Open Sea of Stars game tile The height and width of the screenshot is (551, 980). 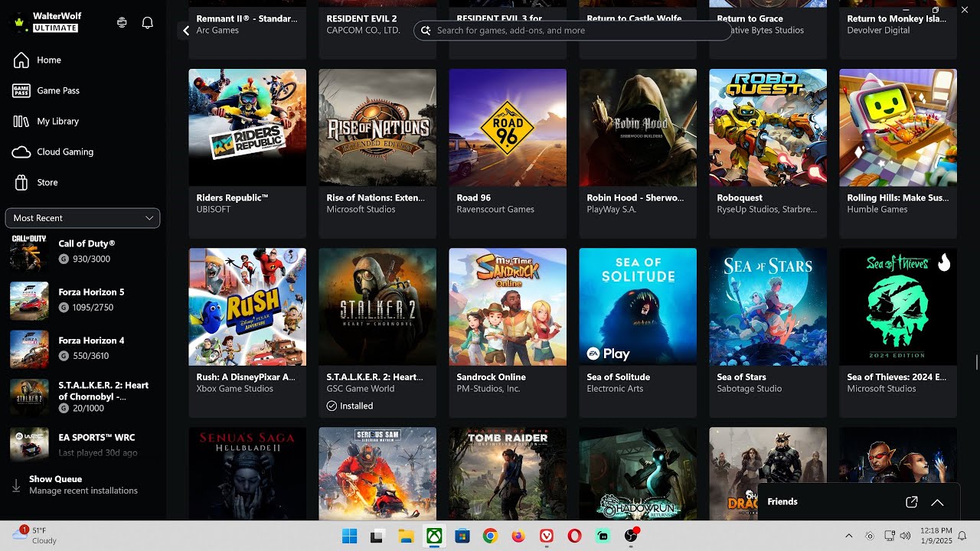[768, 332]
